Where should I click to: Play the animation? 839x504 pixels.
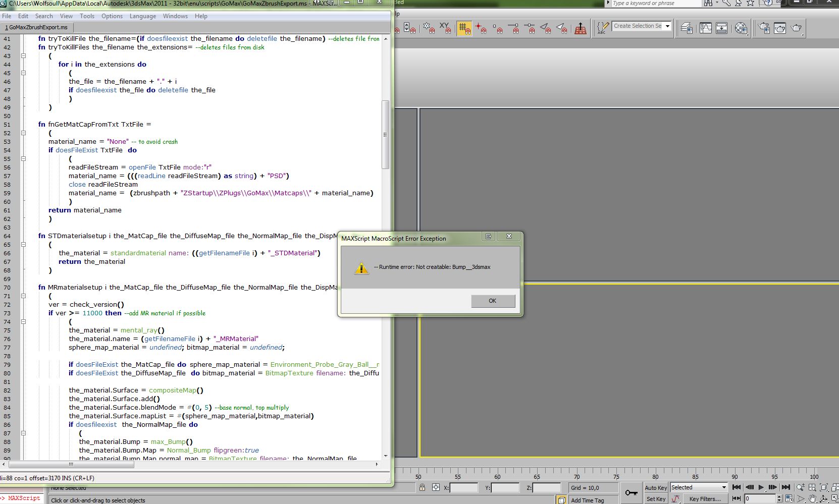click(761, 487)
